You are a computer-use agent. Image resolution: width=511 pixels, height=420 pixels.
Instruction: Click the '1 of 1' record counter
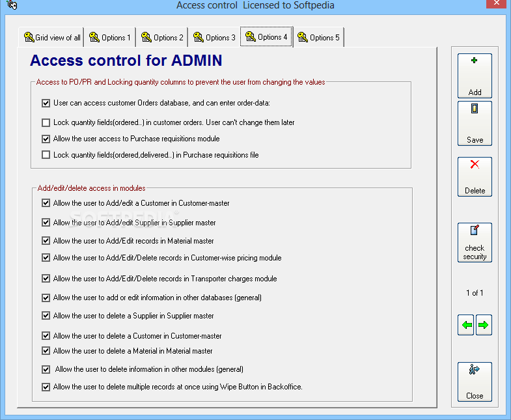[x=475, y=293]
